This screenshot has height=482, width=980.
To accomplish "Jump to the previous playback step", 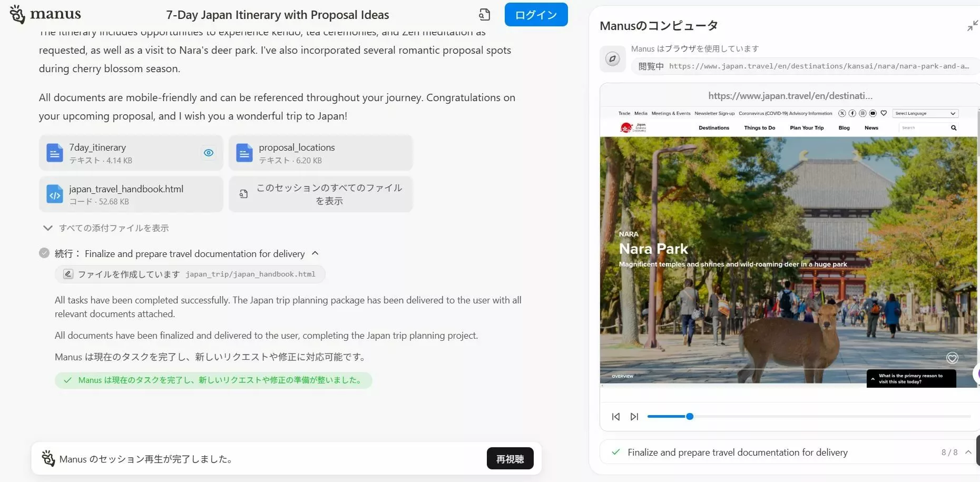I will pos(616,417).
